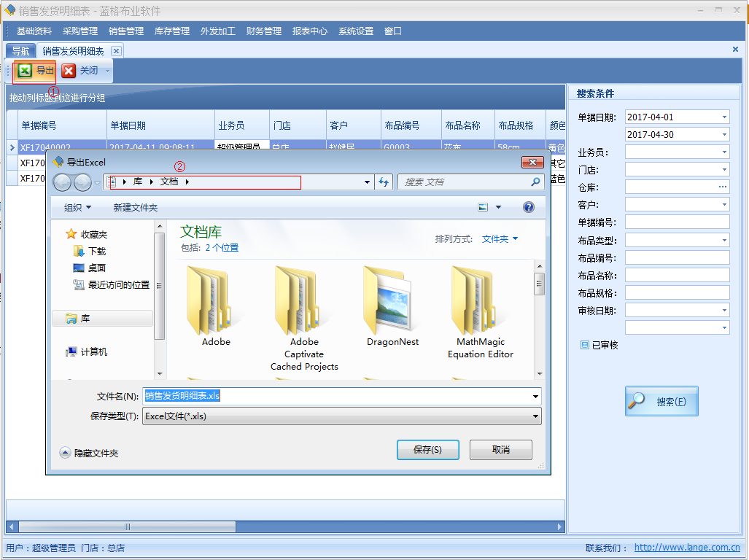
Task: Open the www.lange.com.cn link
Action: pos(686,548)
